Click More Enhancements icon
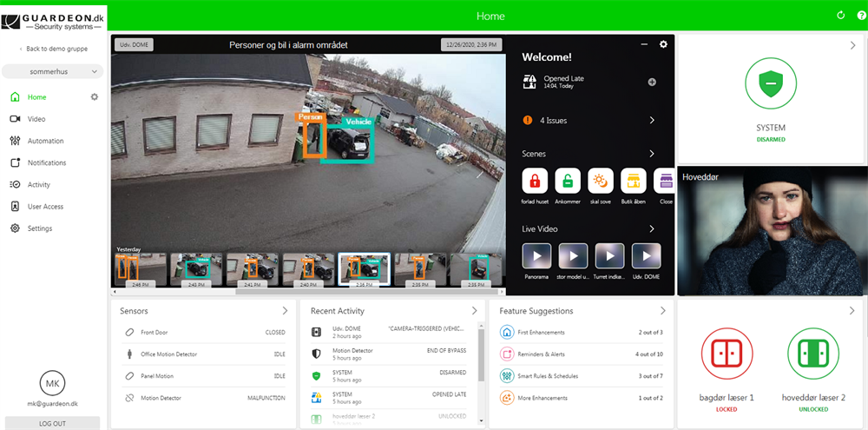Image resolution: width=868 pixels, height=430 pixels. click(506, 398)
